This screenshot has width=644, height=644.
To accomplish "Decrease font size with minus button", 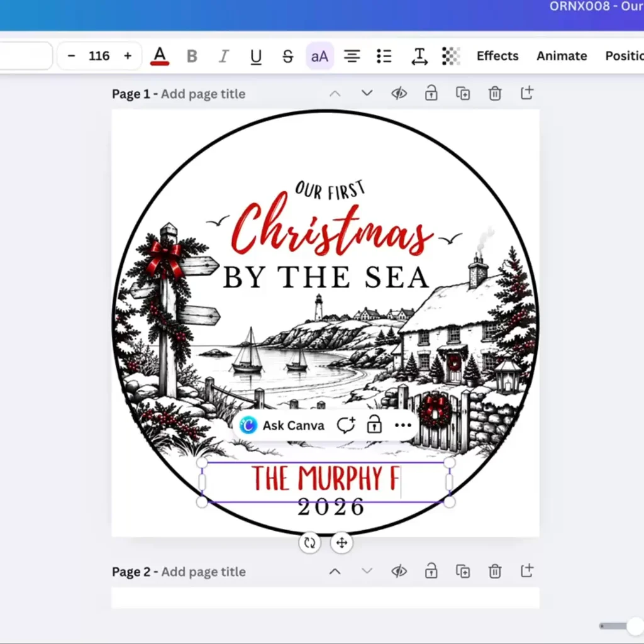I will [x=71, y=56].
